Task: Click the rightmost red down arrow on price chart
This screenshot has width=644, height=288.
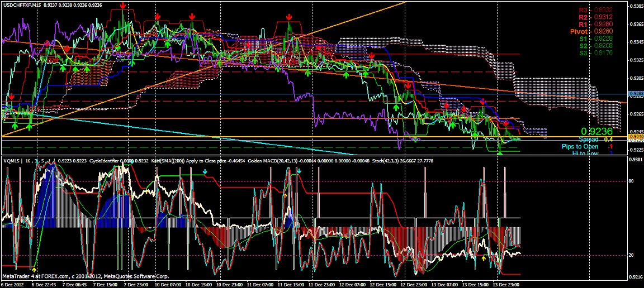Action: [x=506, y=123]
